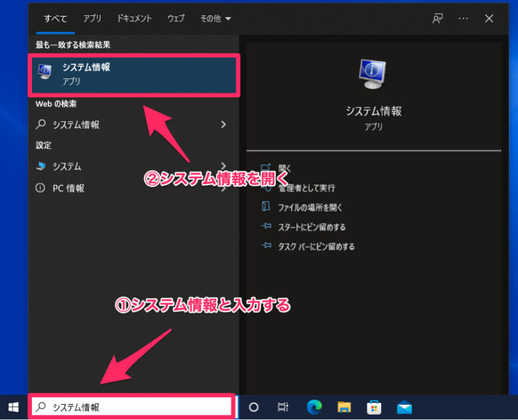This screenshot has height=420, width=518.
Task: Open File Explorer from taskbar
Action: click(x=344, y=407)
